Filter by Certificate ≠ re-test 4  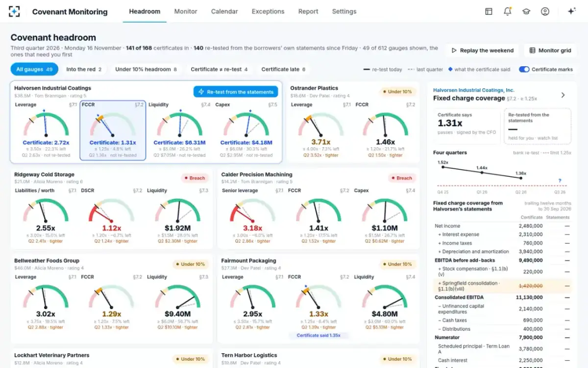pos(219,70)
